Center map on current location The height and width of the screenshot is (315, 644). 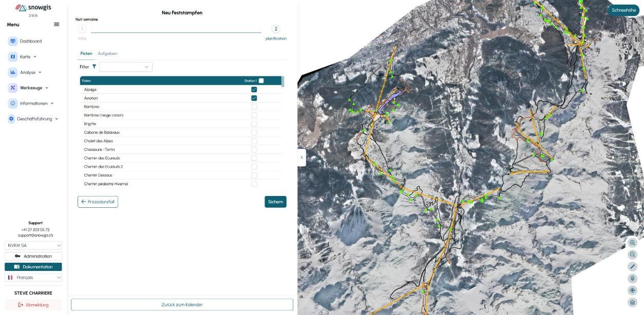[x=633, y=290]
